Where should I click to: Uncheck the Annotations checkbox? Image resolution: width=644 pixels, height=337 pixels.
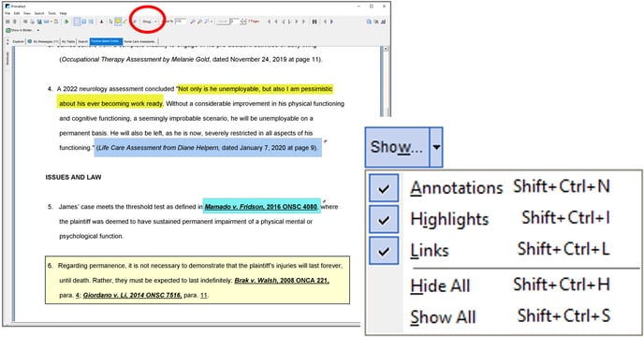(x=384, y=188)
